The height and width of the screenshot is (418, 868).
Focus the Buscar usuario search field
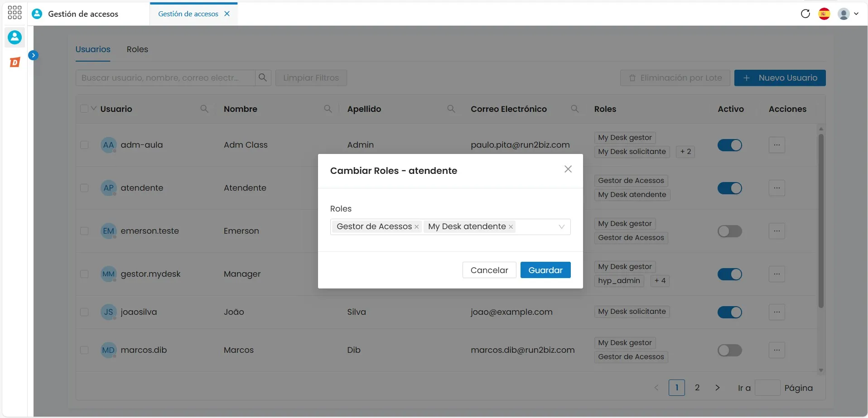point(165,78)
